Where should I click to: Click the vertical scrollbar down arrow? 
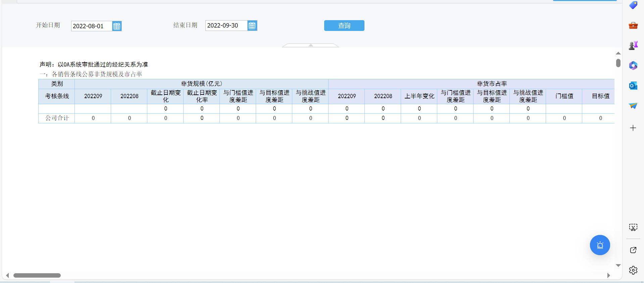[618, 266]
